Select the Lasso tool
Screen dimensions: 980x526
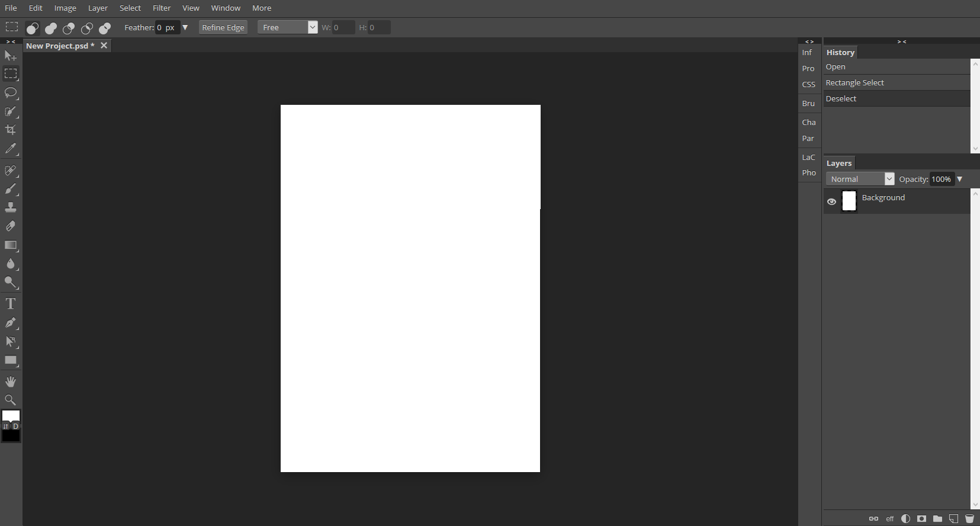tap(11, 93)
